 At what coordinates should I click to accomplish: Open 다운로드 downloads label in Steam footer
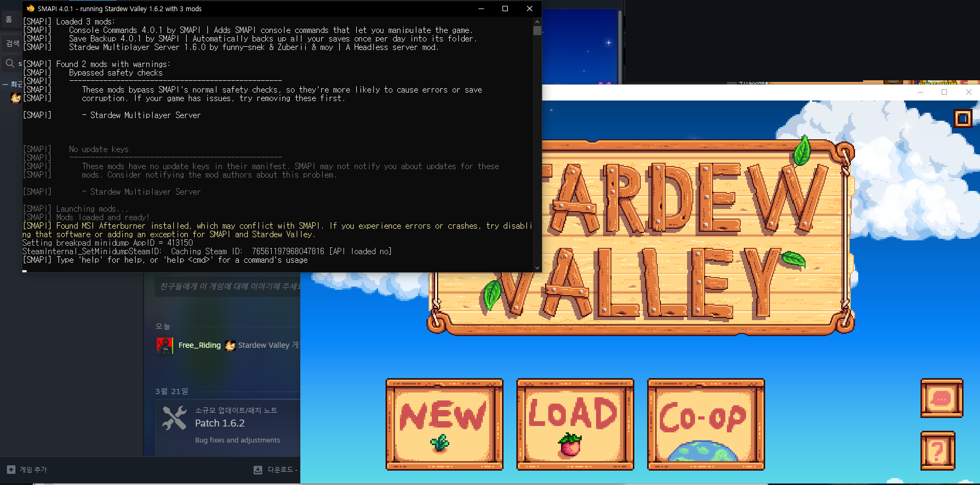[280, 470]
